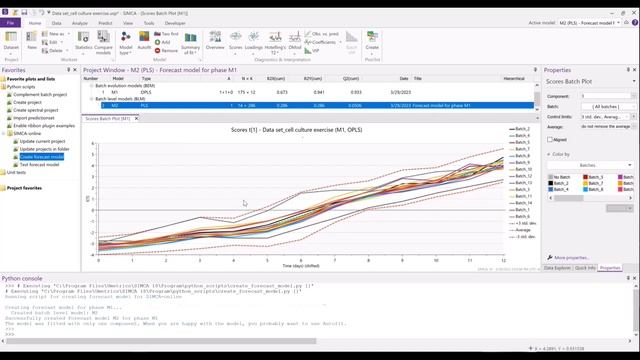Collapse Batch level models (BLM) group
640x360 pixels.
click(x=91, y=99)
